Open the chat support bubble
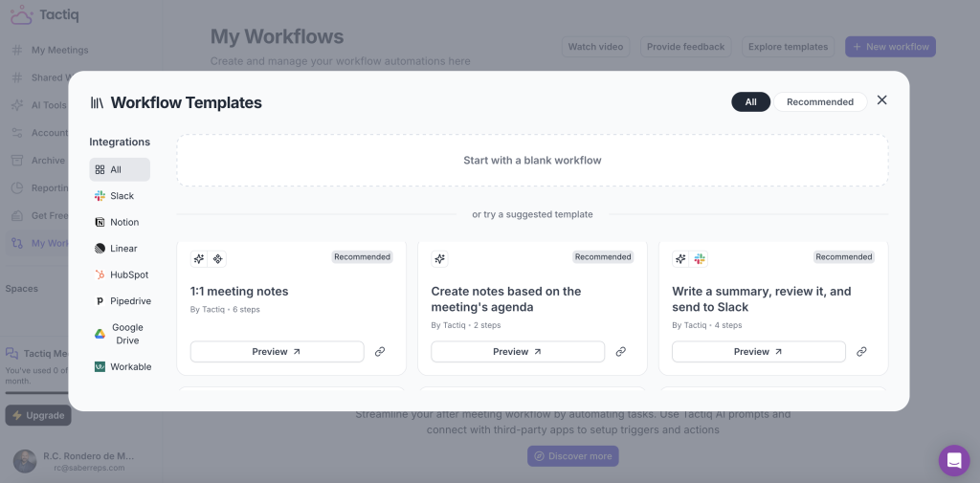 click(x=953, y=460)
